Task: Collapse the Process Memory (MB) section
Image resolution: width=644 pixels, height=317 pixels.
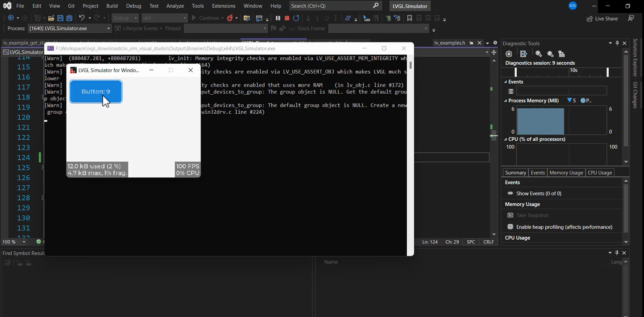Action: coord(505,101)
